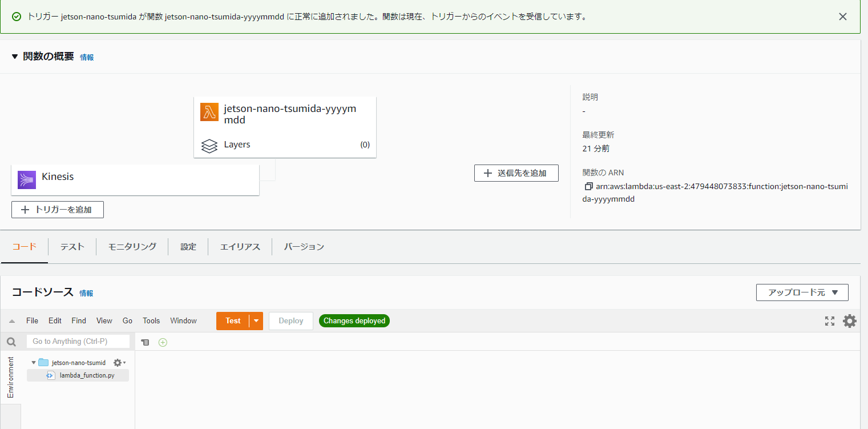Open 情報 link next to コードソース
The height and width of the screenshot is (429, 868).
[x=86, y=293]
